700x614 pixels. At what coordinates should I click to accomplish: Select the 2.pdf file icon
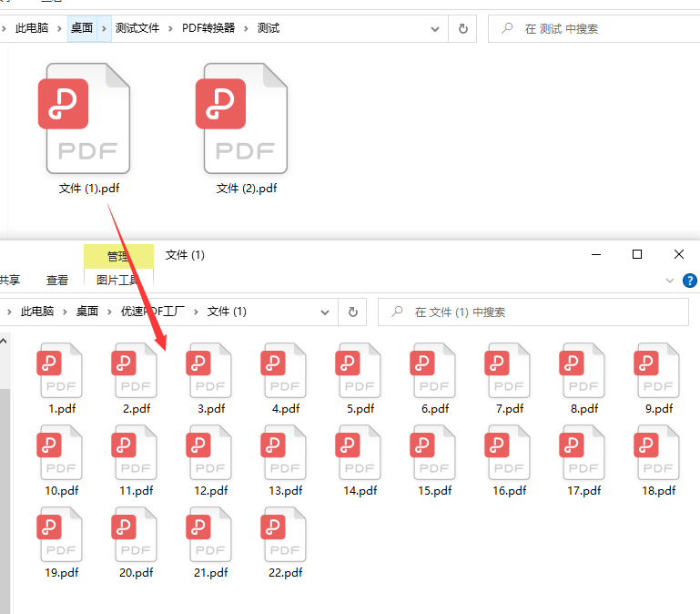135,370
